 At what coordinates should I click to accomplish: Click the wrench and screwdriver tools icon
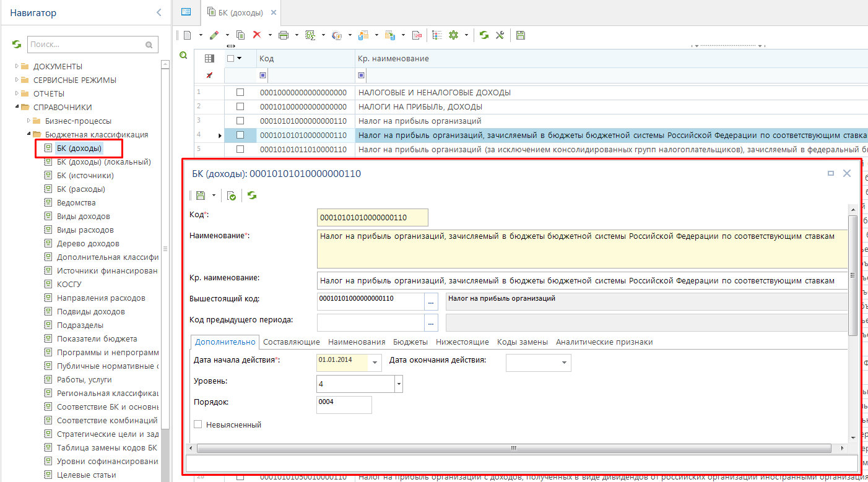pyautogui.click(x=500, y=35)
